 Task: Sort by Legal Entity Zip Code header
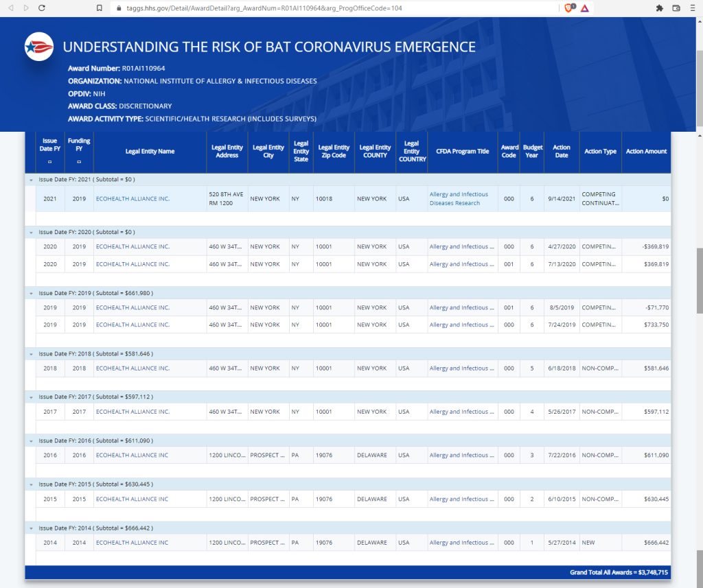[x=334, y=152]
